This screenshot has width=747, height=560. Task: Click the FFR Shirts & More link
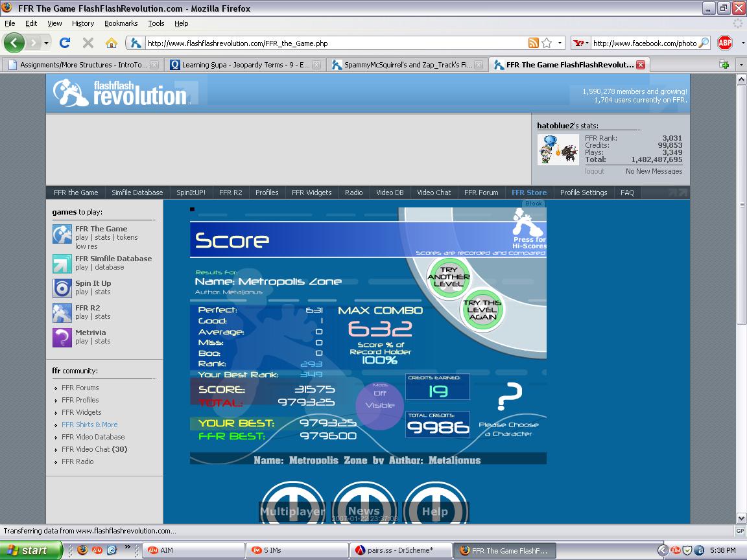coord(89,425)
